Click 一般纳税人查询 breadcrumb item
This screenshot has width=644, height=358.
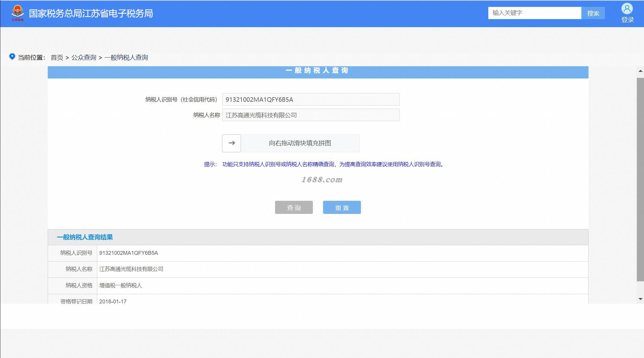pos(126,58)
